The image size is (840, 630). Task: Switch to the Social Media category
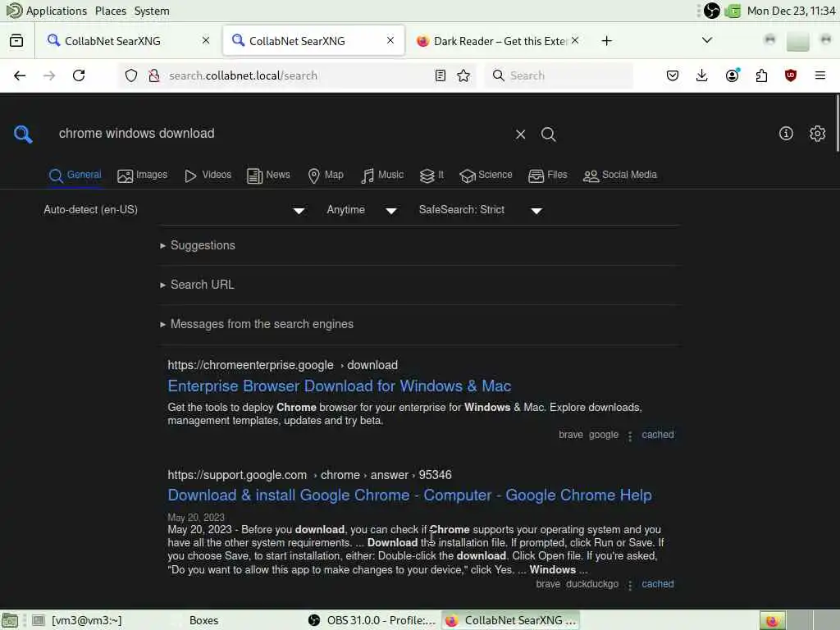(x=620, y=176)
